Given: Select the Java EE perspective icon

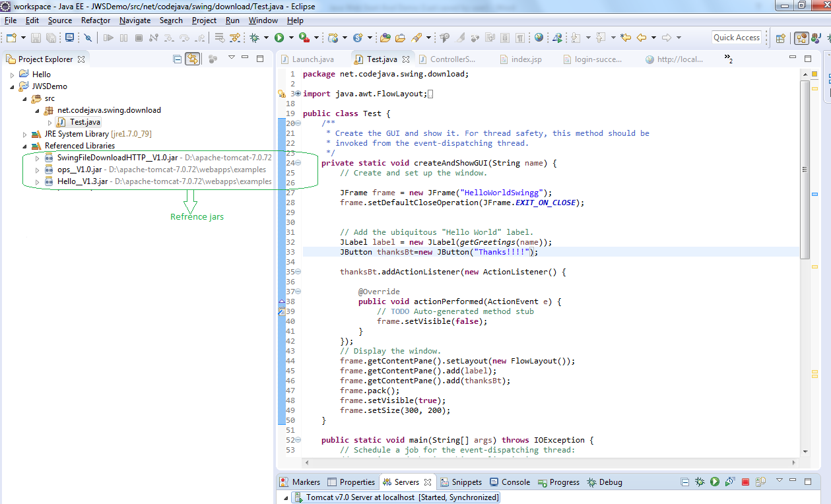Looking at the screenshot, I should [802, 38].
